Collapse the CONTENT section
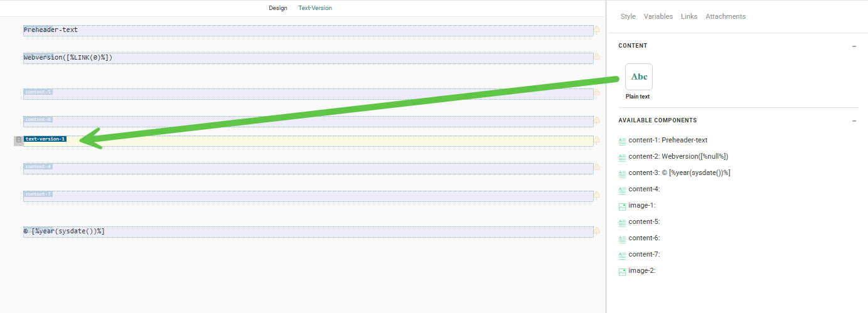 coord(854,46)
